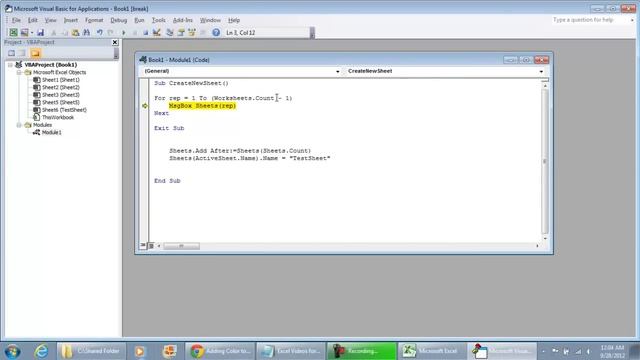Open the Run menu

pos(139,20)
